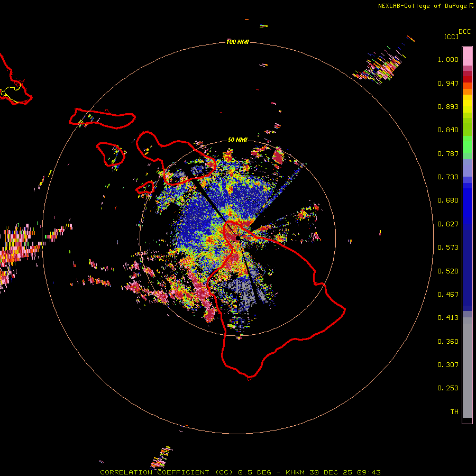Click the 0.787 legend value
476x476 pixels.
tap(448, 153)
